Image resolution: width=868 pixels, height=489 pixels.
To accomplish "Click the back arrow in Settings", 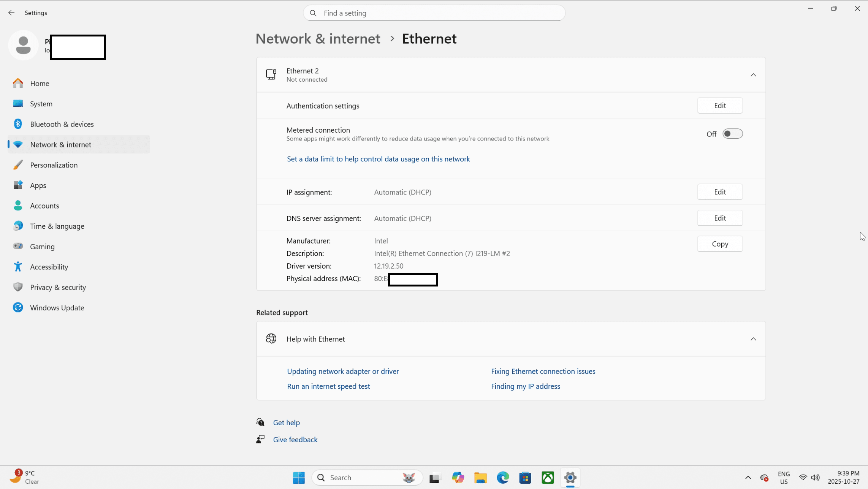I will (x=11, y=13).
